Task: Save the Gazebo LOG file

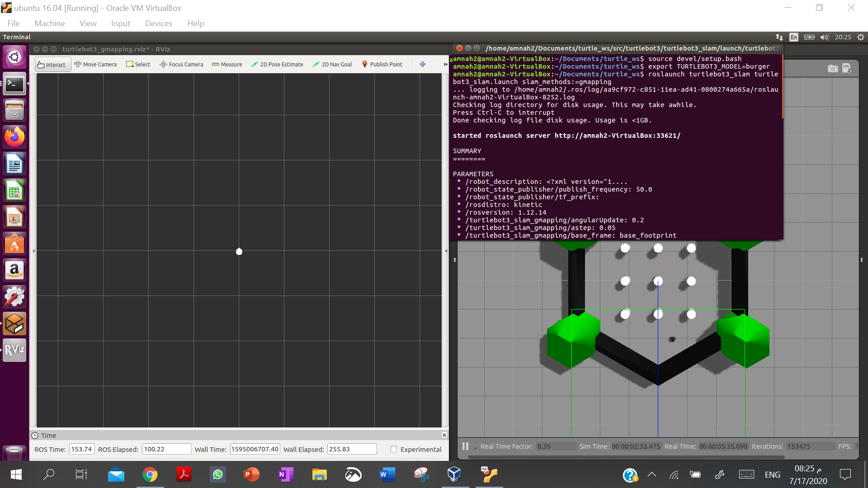Action: [x=847, y=68]
